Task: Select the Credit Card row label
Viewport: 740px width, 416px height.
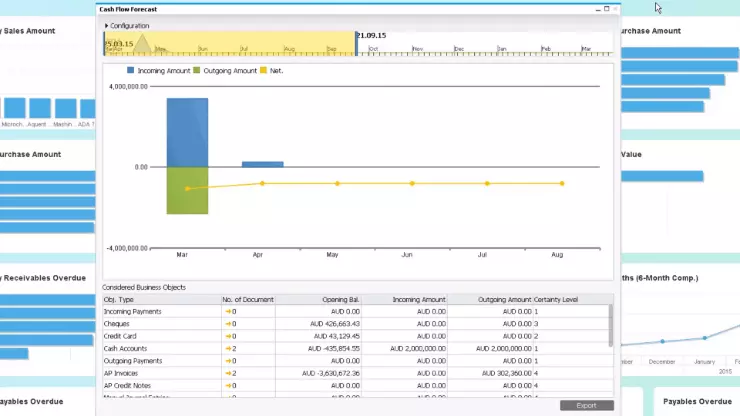Action: 120,336
